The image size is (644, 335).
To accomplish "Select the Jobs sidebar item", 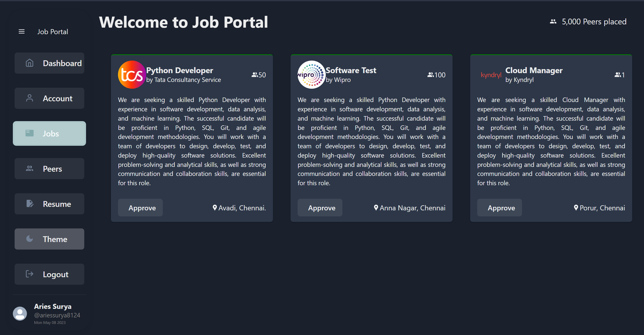I will (49, 133).
